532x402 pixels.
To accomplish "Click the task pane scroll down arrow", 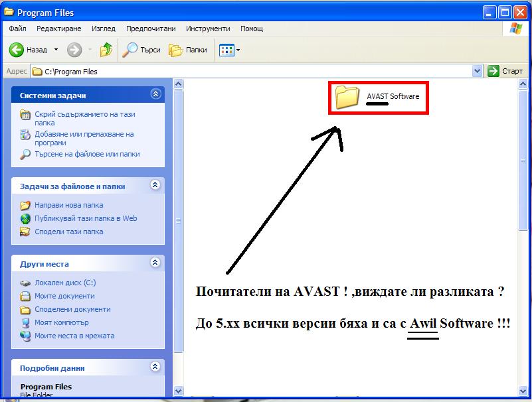I will (179, 391).
